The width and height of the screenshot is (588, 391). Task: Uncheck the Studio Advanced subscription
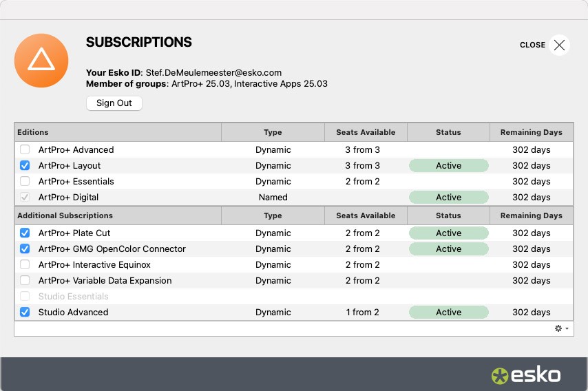[x=25, y=312]
